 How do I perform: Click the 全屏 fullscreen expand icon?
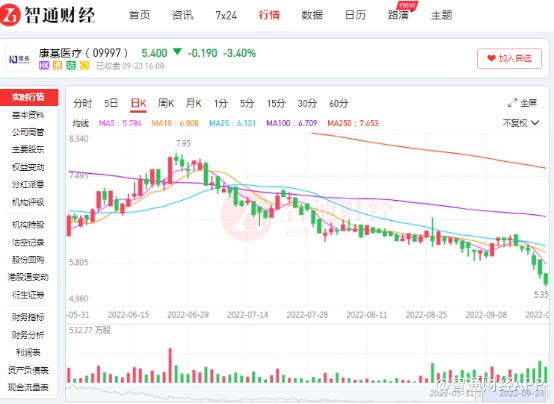click(512, 103)
